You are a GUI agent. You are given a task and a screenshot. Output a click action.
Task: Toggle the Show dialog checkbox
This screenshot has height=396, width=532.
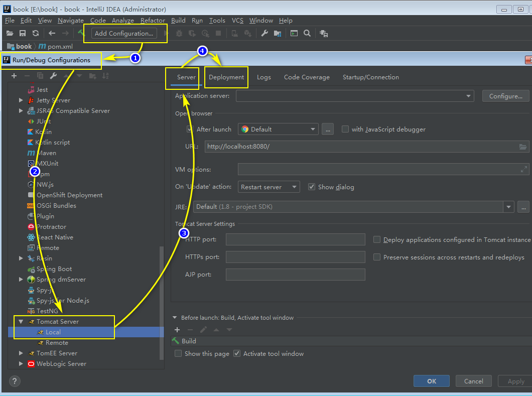pos(312,187)
